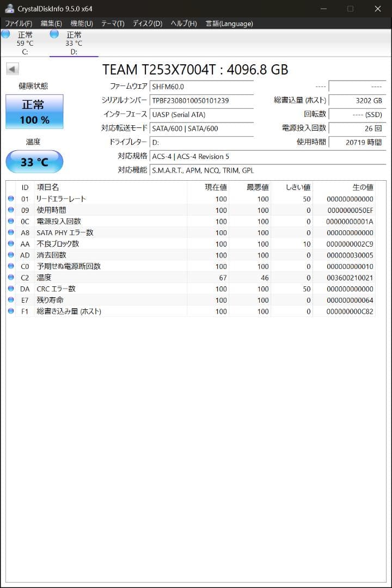Screen dimensions: 392x588
Task: Click status dot for DA CRC エラー数
Action: click(x=11, y=289)
